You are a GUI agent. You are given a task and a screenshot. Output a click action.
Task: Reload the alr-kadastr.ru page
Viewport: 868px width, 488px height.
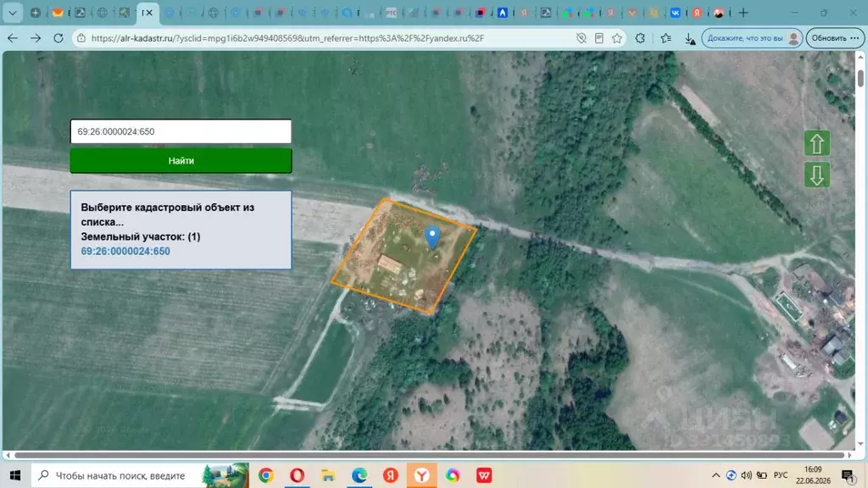58,38
